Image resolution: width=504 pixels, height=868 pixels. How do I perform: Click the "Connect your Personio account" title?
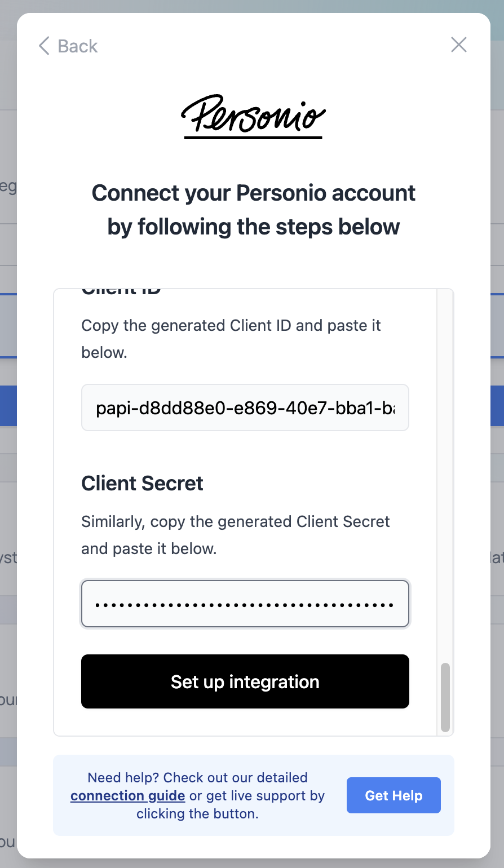click(x=254, y=193)
